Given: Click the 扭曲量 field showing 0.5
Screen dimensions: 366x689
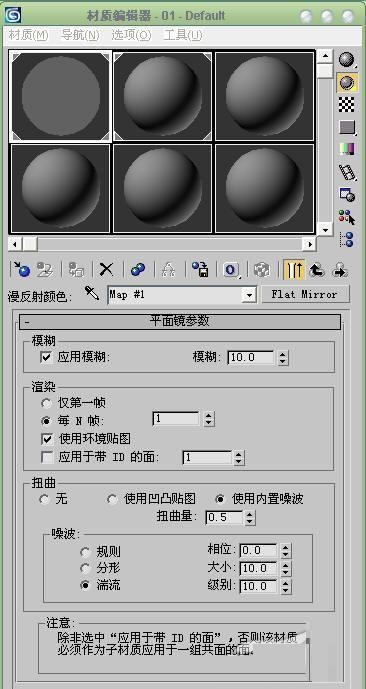Looking at the screenshot, I should point(224,517).
